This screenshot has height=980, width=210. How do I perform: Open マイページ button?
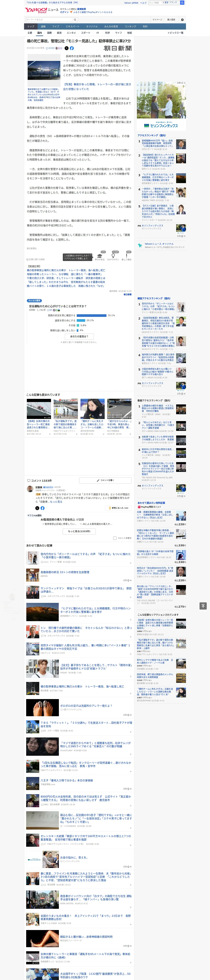pos(157,19)
